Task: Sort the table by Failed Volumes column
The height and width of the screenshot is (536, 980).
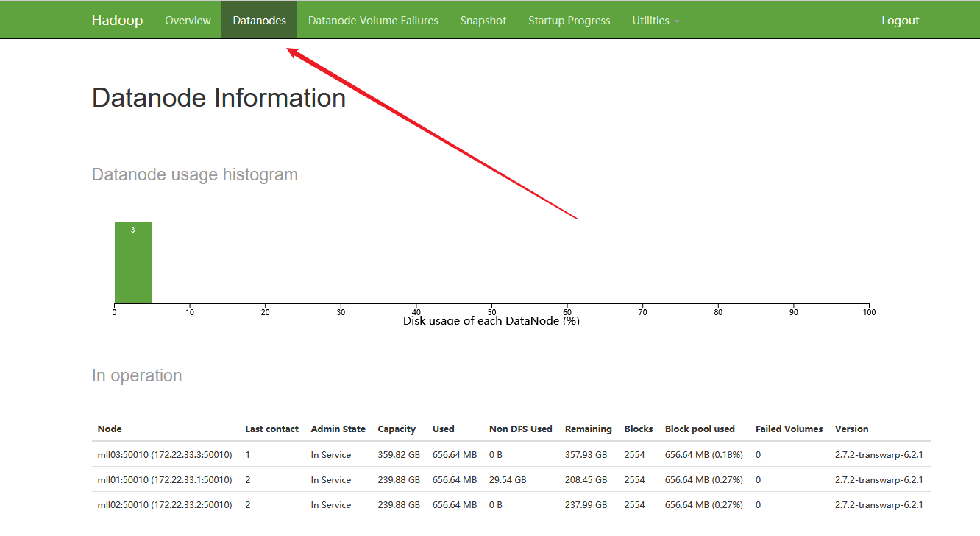Action: [789, 429]
